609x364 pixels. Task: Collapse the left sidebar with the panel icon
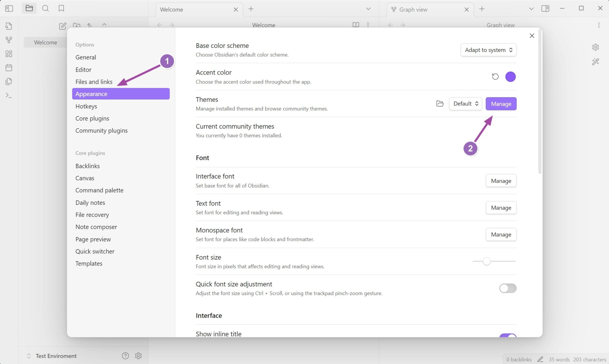tap(9, 8)
